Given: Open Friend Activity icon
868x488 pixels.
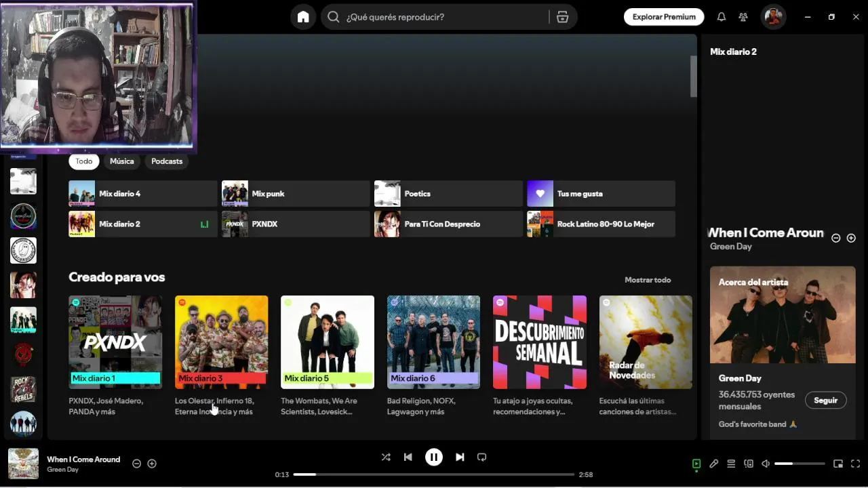Looking at the screenshot, I should (743, 17).
